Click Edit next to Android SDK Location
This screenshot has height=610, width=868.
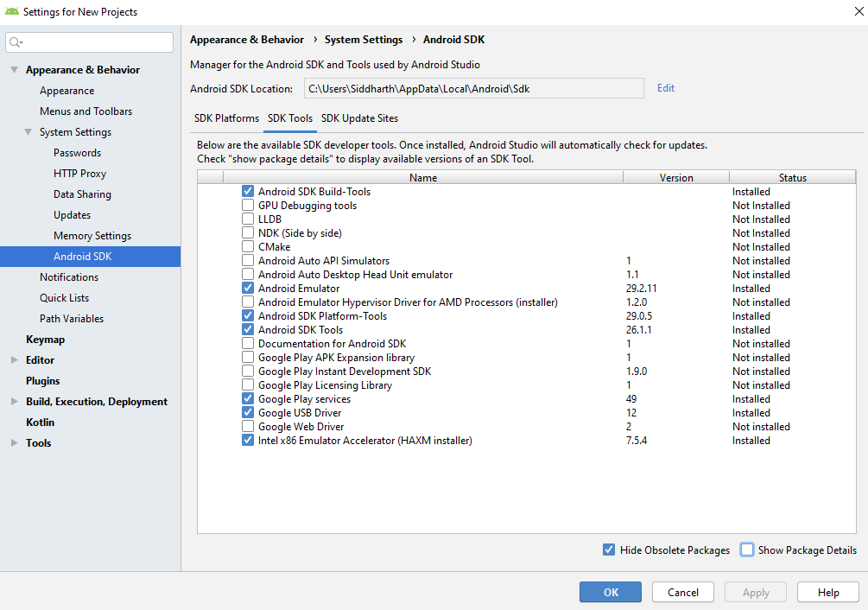coord(665,87)
